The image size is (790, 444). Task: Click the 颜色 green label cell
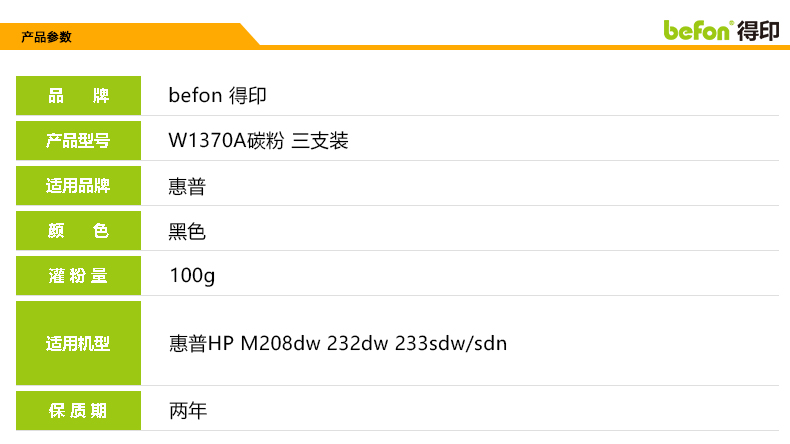(x=78, y=231)
